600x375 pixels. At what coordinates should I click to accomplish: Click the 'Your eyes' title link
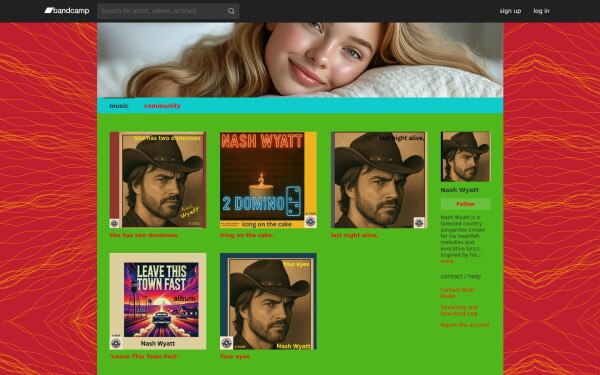click(x=235, y=356)
